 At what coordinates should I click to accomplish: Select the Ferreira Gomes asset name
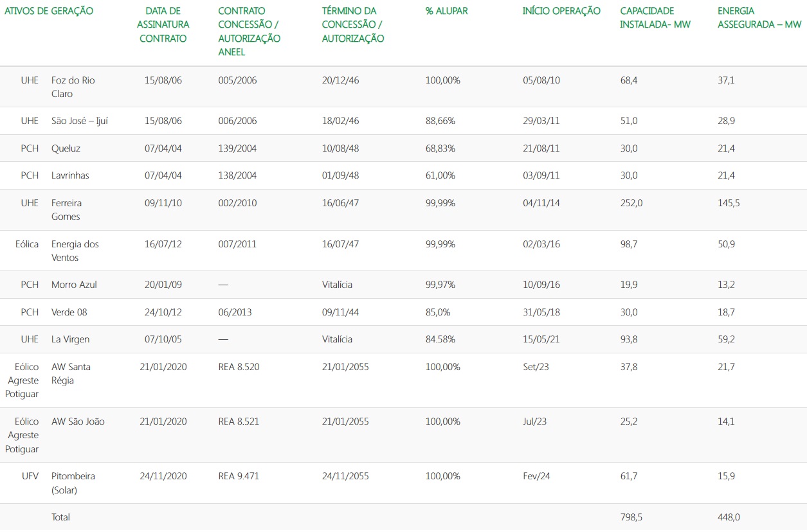[x=66, y=209]
